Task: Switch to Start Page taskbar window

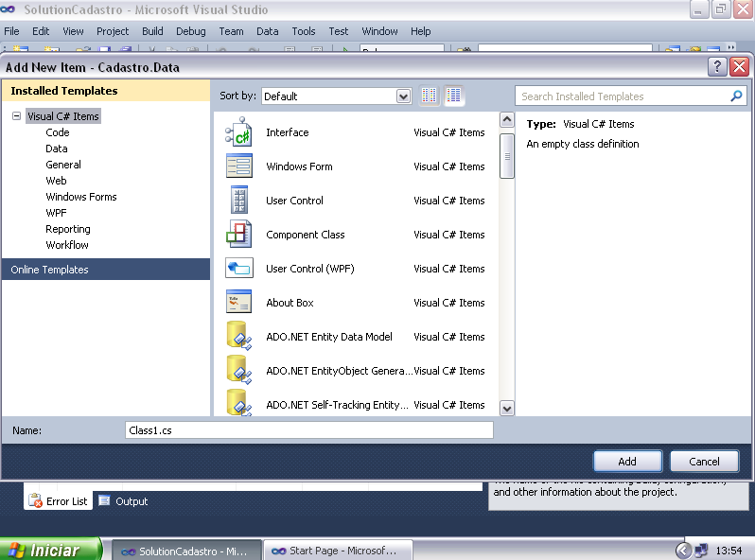Action: (x=338, y=551)
